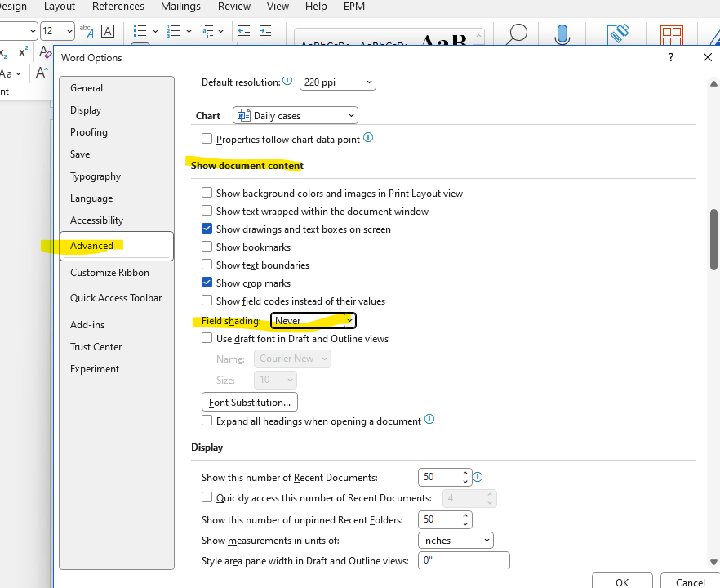
Task: Expand the bullet list dropdown arrow
Action: tap(155, 31)
